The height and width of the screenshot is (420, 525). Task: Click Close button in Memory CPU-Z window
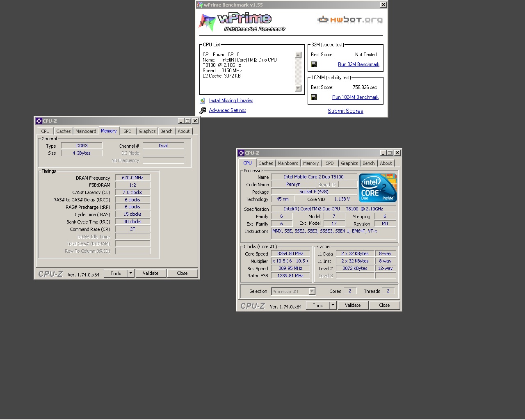[x=183, y=273]
